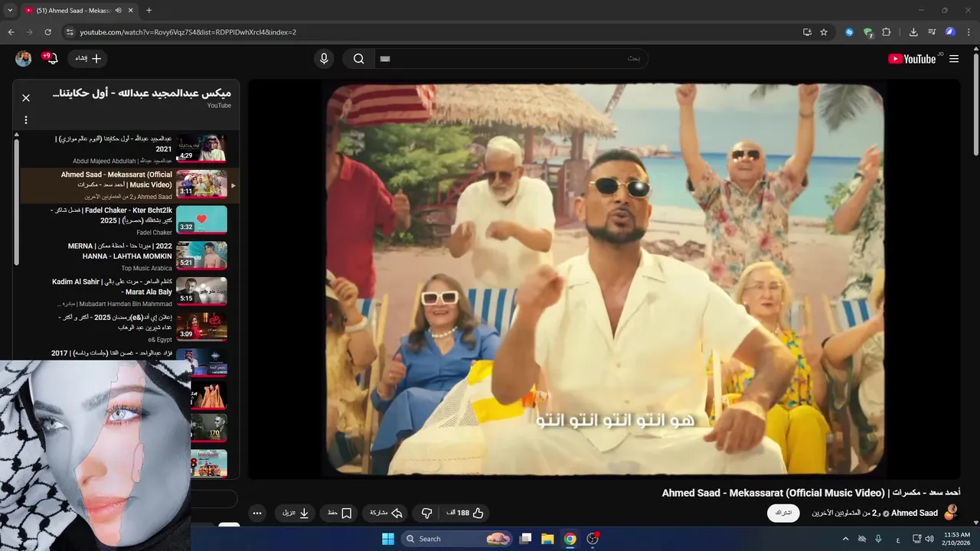Close the playlist panel
This screenshot has height=551, width=980.
pos(26,98)
